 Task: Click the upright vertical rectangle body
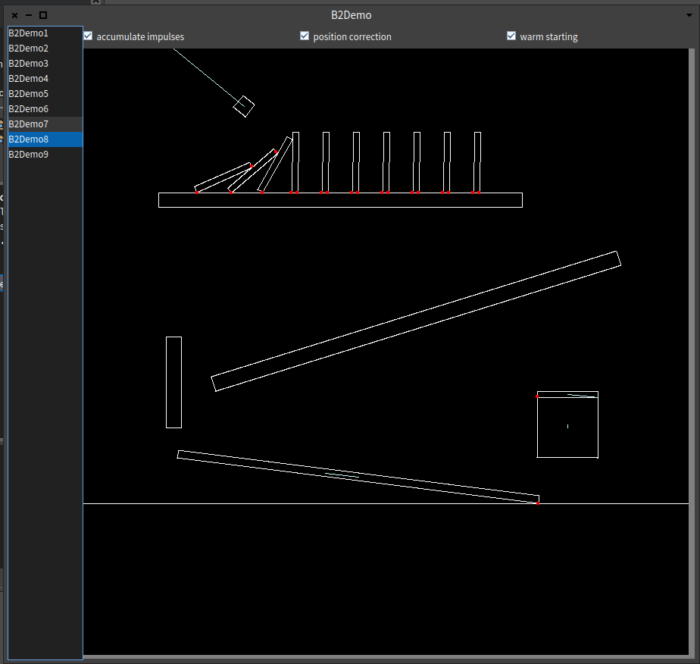(174, 382)
